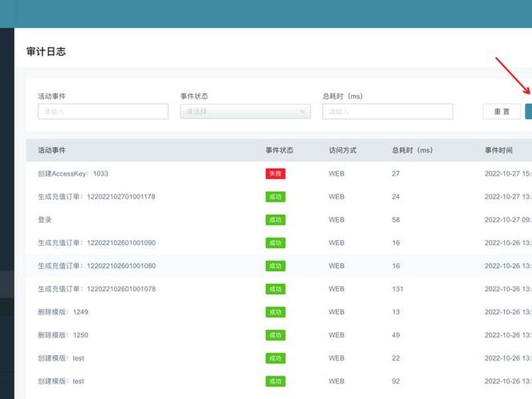Click the 登录 event text
This screenshot has height=399, width=532.
45,219
